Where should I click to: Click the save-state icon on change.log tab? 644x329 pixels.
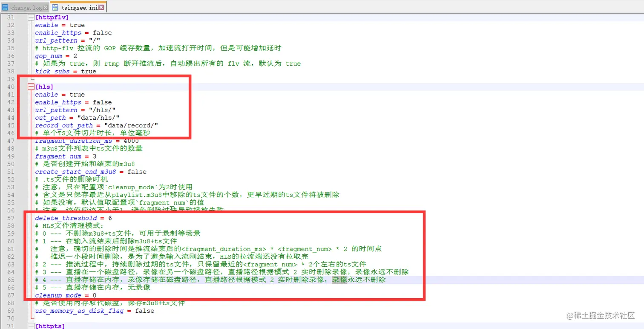point(5,7)
